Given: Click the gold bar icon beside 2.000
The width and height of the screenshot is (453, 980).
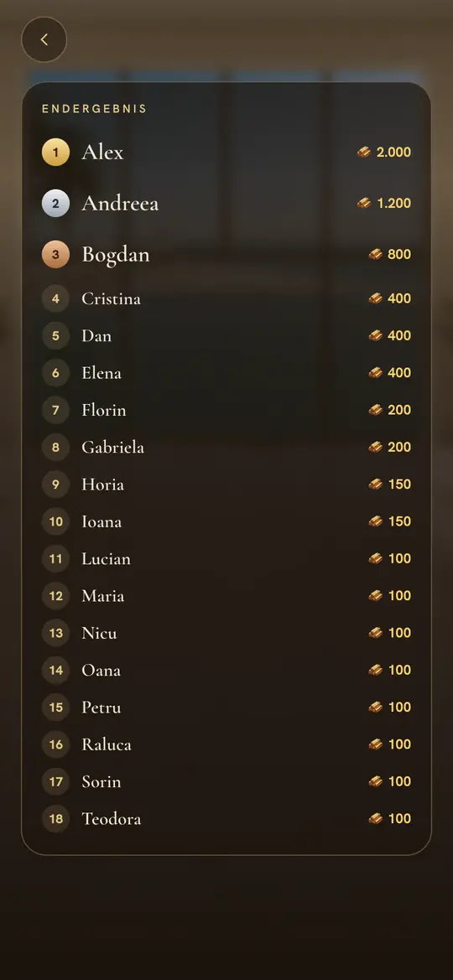Looking at the screenshot, I should pos(364,152).
